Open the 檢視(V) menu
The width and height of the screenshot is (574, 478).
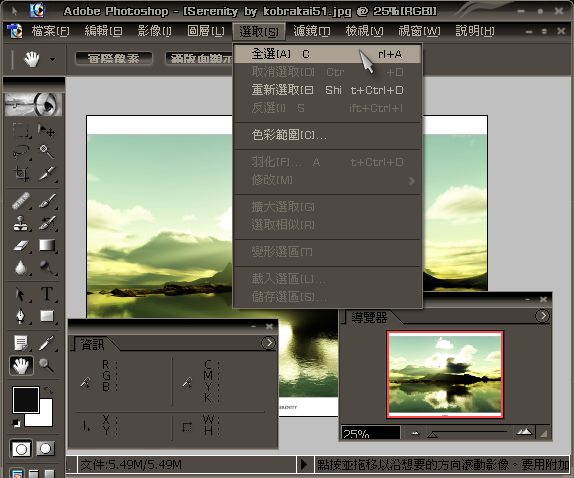(x=365, y=31)
